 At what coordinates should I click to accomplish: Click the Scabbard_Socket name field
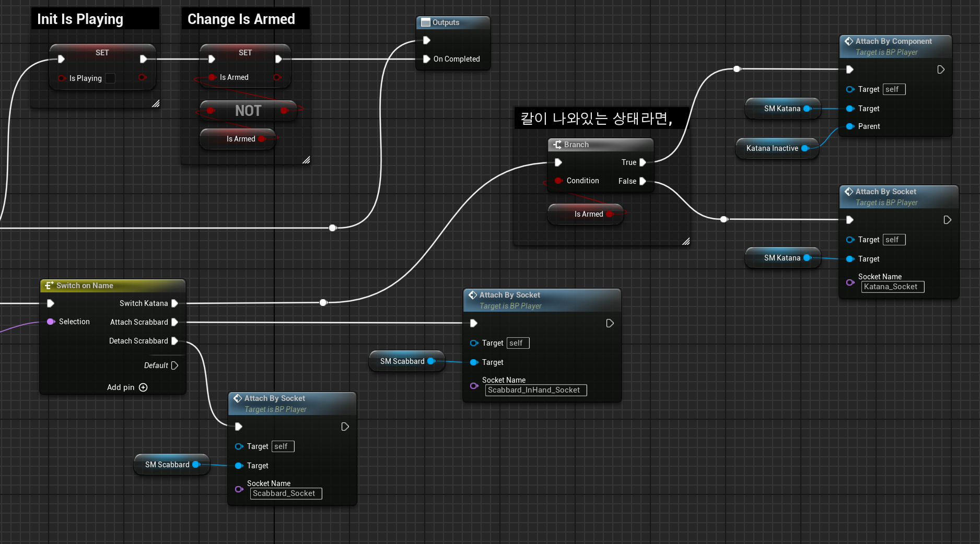pyautogui.click(x=286, y=493)
